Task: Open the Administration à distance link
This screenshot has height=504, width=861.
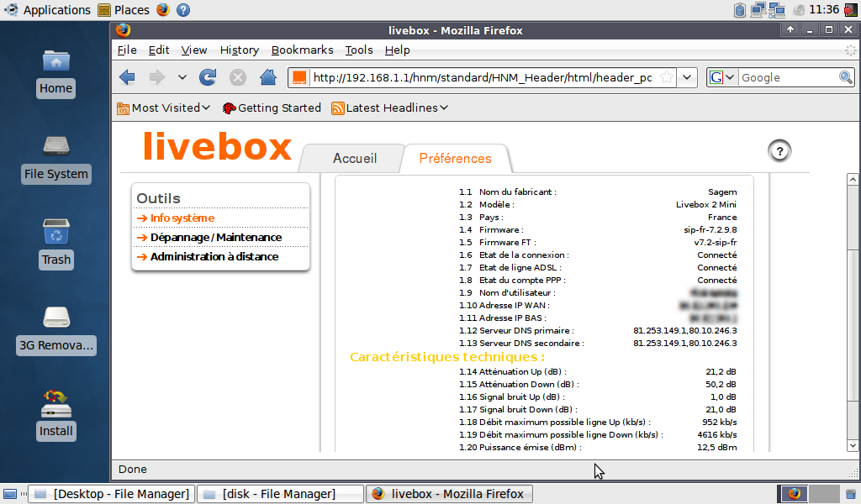Action: (214, 256)
